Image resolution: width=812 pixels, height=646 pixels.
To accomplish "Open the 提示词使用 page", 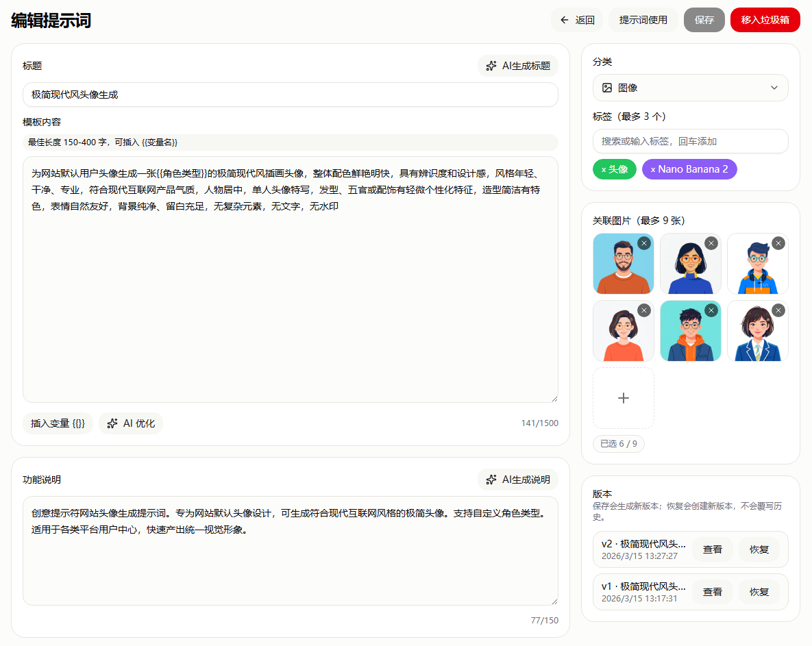I will click(x=643, y=20).
